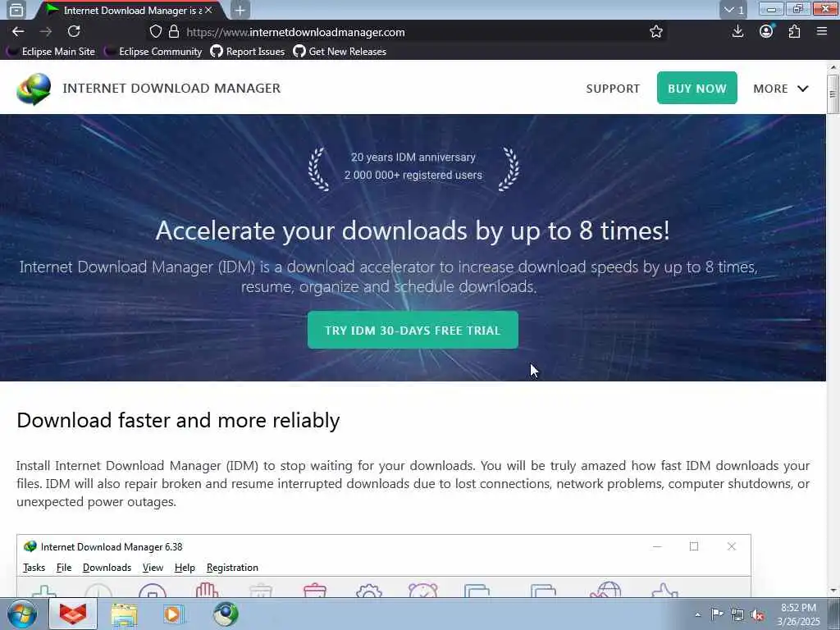The height and width of the screenshot is (630, 840).
Task: Click File menu in IDM screenshot
Action: pyautogui.click(x=64, y=568)
